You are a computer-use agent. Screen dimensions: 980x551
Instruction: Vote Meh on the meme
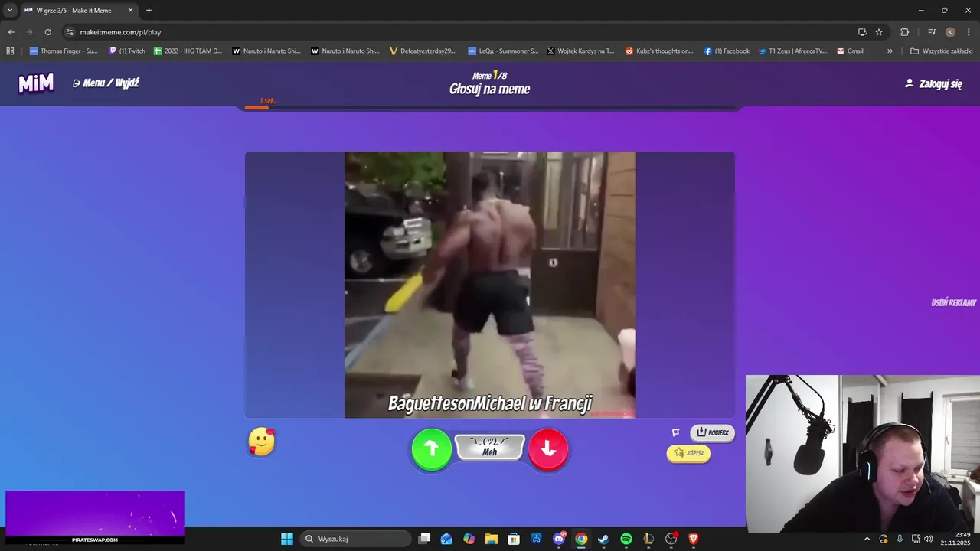click(x=490, y=448)
